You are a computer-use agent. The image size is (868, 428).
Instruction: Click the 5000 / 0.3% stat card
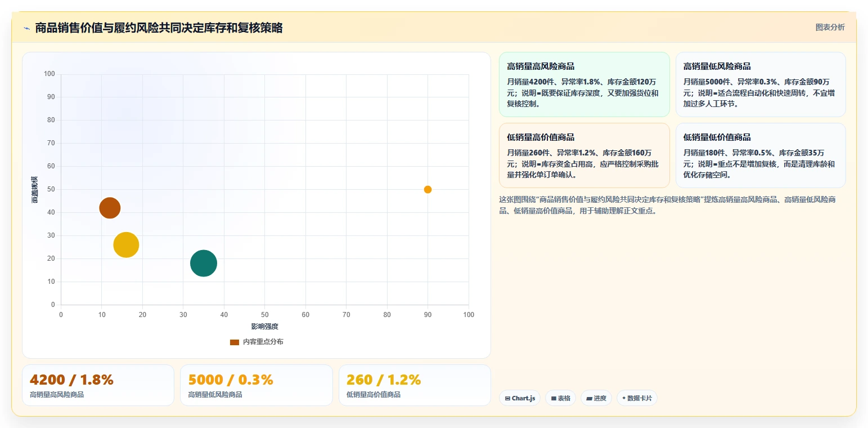click(x=257, y=385)
